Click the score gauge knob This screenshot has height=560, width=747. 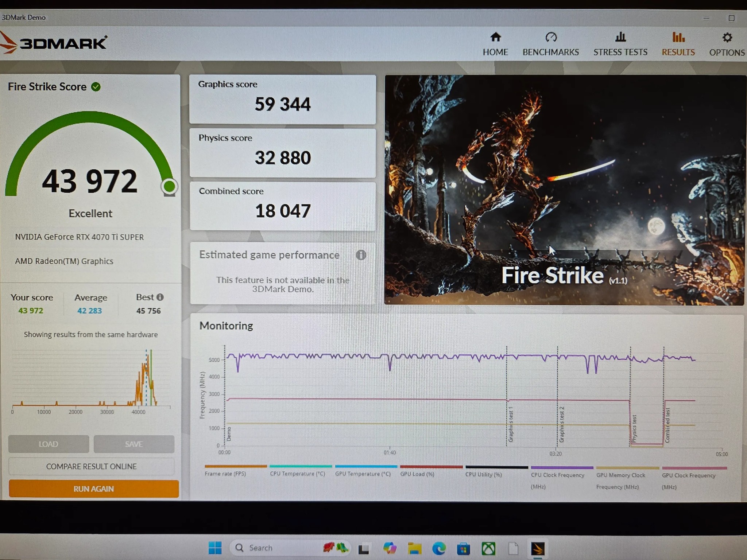click(169, 186)
